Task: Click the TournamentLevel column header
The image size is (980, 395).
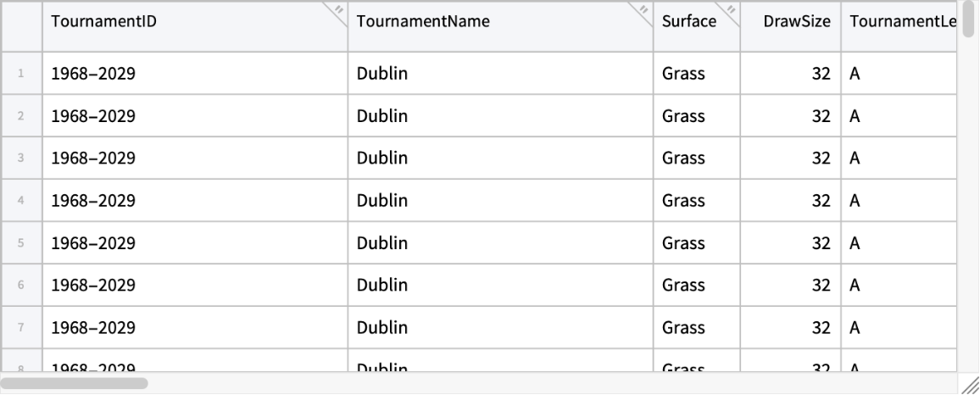Action: click(x=902, y=22)
